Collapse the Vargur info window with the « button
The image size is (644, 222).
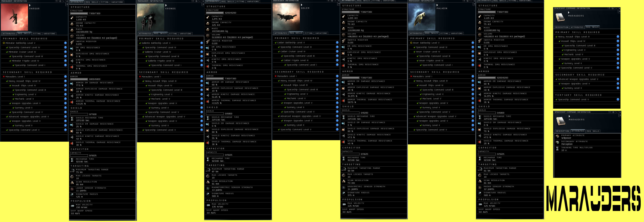(x=67, y=4)
